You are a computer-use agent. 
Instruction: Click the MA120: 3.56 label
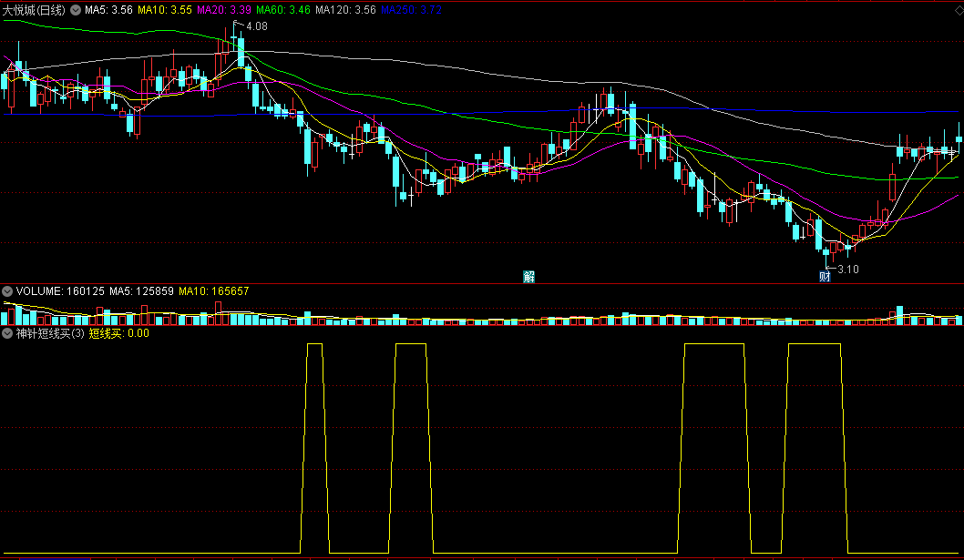click(x=345, y=10)
